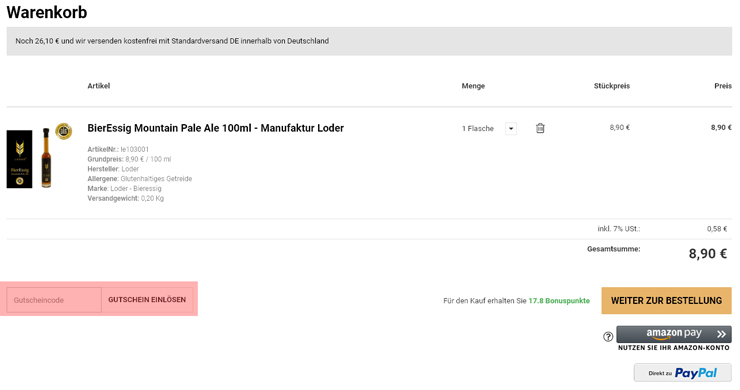Pay using the Amazon Pay button
Image resolution: width=740 pixels, height=390 pixels.
click(x=674, y=334)
